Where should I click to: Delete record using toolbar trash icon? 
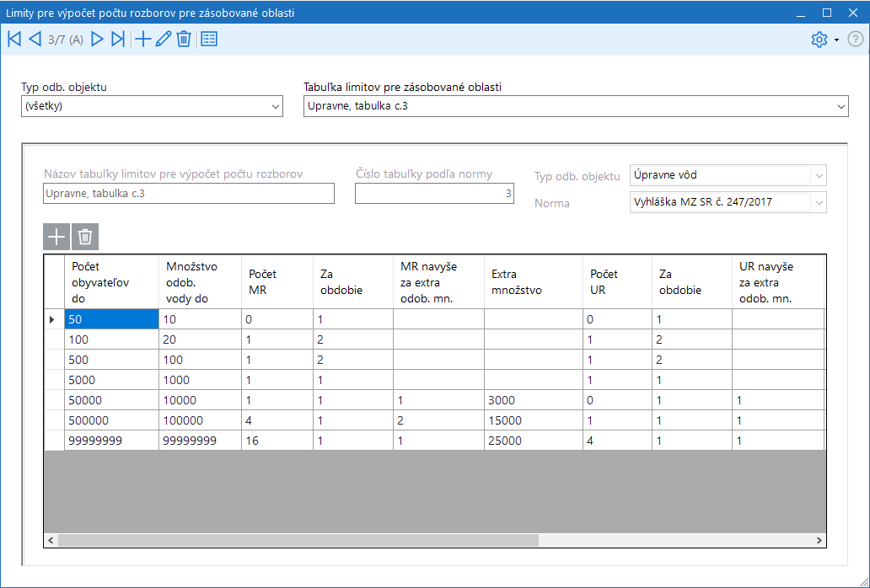pyautogui.click(x=184, y=39)
